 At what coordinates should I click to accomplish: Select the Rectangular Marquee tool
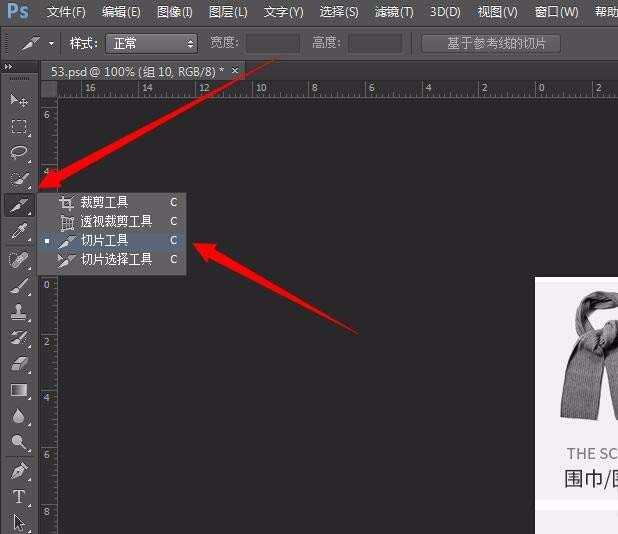(18, 127)
